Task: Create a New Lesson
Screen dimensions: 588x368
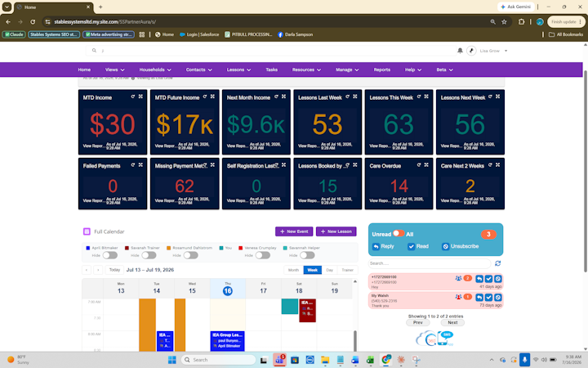Action: coord(336,231)
